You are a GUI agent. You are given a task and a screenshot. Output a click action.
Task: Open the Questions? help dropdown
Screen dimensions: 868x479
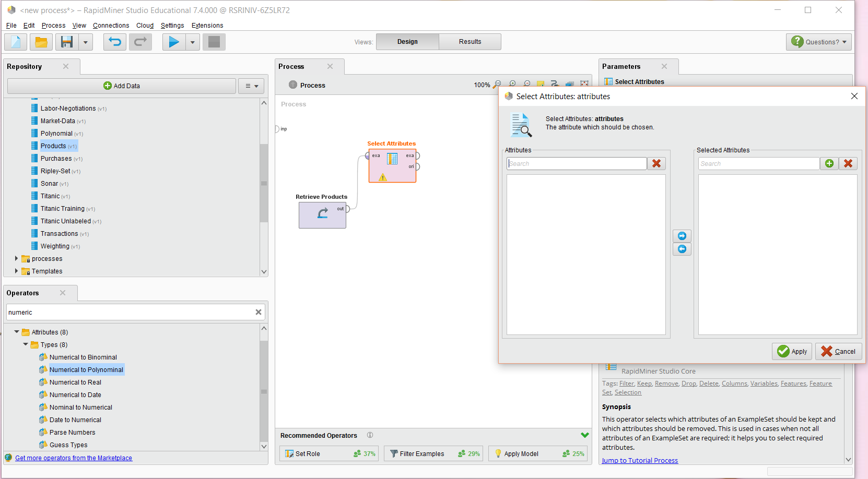point(819,42)
